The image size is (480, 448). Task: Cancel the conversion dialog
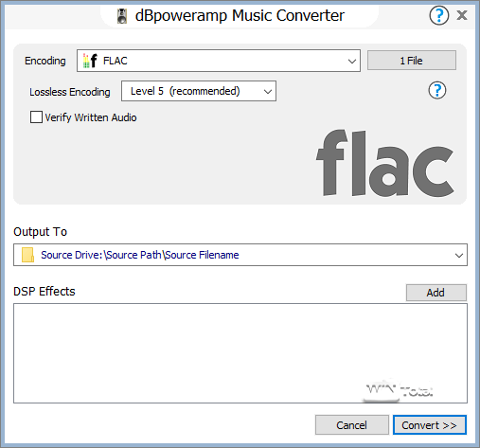tap(351, 425)
